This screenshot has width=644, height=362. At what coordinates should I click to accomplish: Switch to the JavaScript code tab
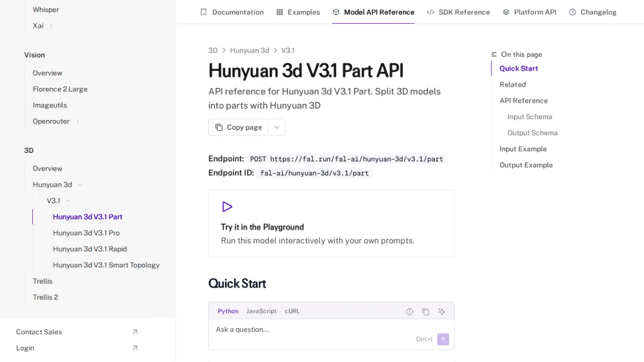pos(261,311)
